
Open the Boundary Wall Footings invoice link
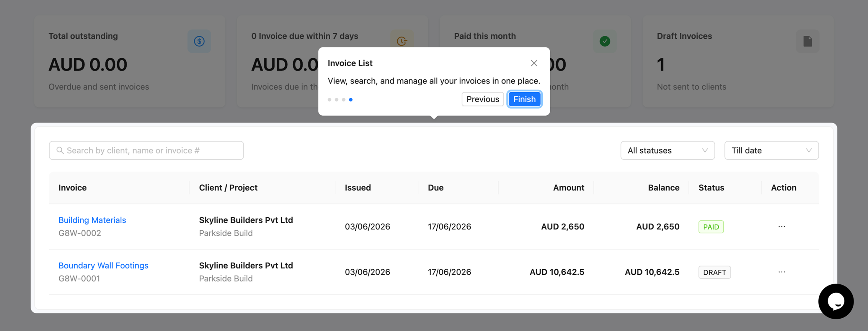103,265
